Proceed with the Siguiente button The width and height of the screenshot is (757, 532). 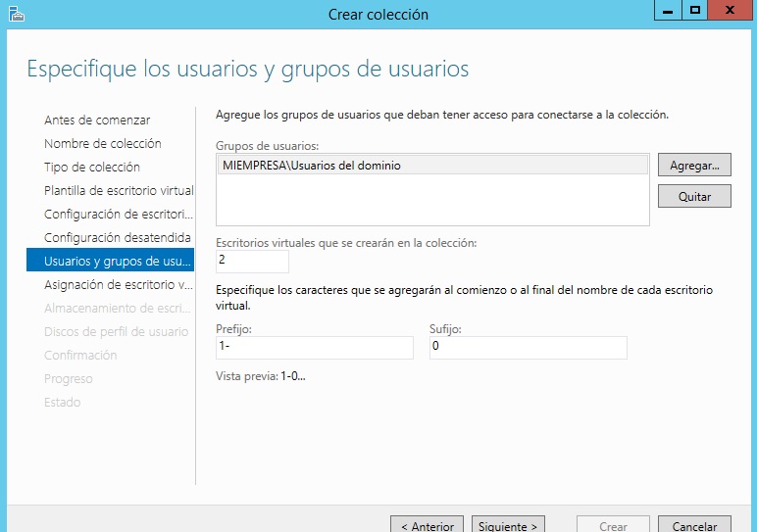[x=507, y=525]
